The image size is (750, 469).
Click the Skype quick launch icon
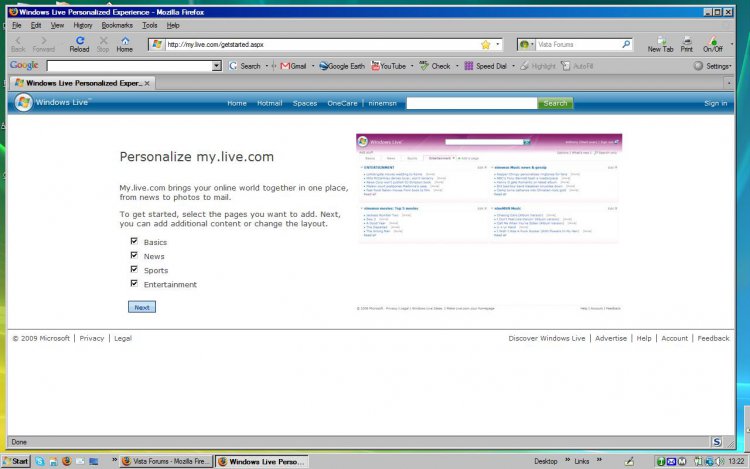pos(40,461)
